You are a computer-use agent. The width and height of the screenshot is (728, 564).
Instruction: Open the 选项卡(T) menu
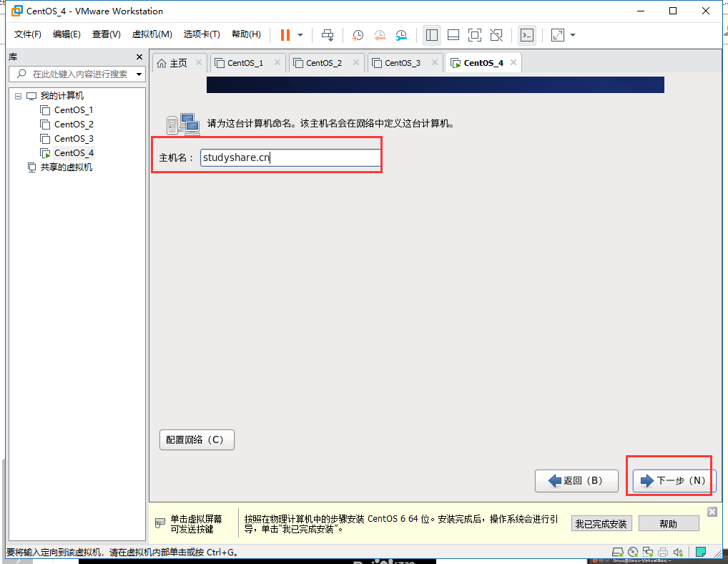202,34
